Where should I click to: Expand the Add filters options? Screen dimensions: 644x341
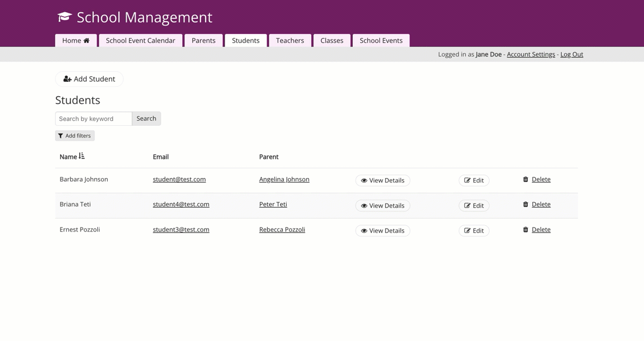pyautogui.click(x=75, y=136)
